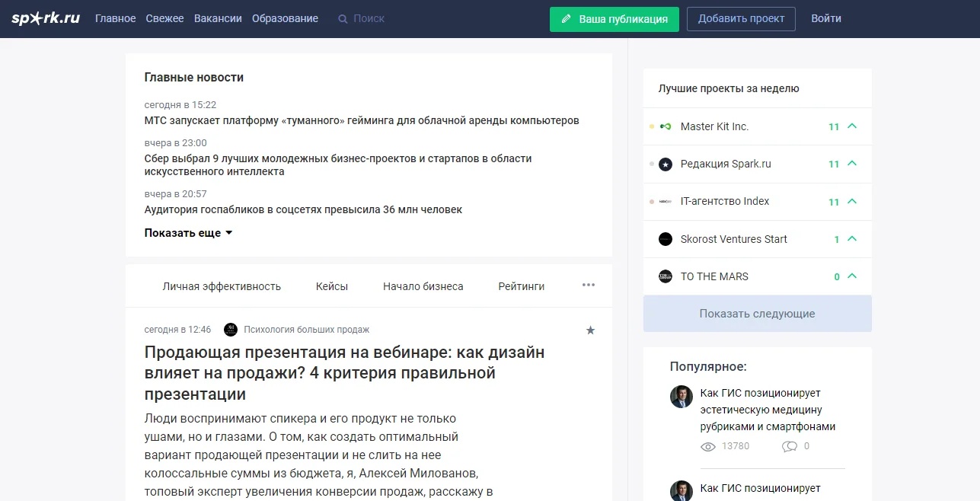Viewport: 980px width, 501px height.
Task: Bookmark the article with the star icon
Action: (590, 330)
